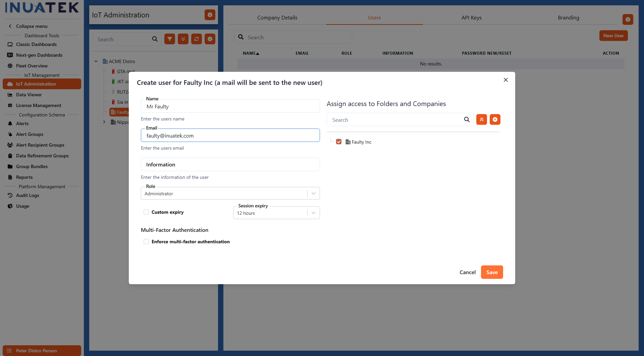644x356 pixels.
Task: Click the filter icon above the device tree
Action: [169, 39]
